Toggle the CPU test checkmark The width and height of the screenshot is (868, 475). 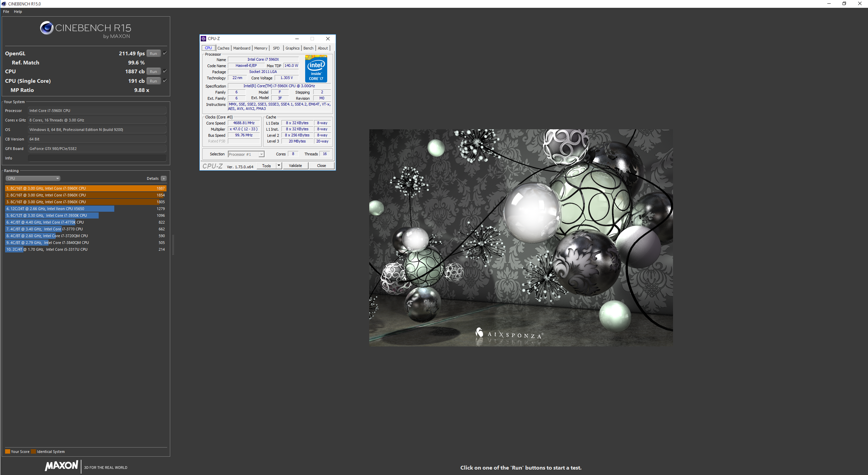[165, 71]
